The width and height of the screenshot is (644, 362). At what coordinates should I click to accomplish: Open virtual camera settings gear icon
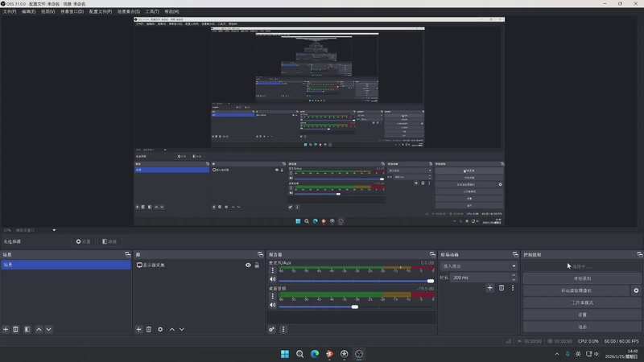coord(636,290)
